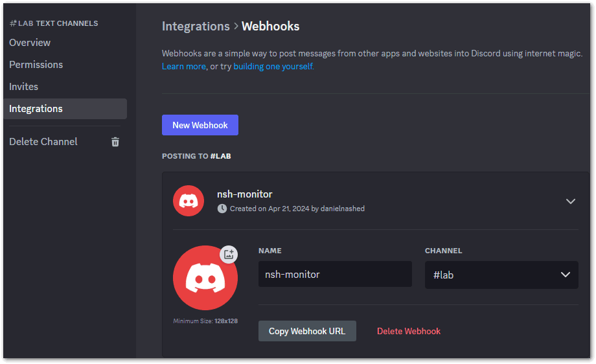
Task: Go back to Integrations via breadcrumb
Action: (x=196, y=26)
